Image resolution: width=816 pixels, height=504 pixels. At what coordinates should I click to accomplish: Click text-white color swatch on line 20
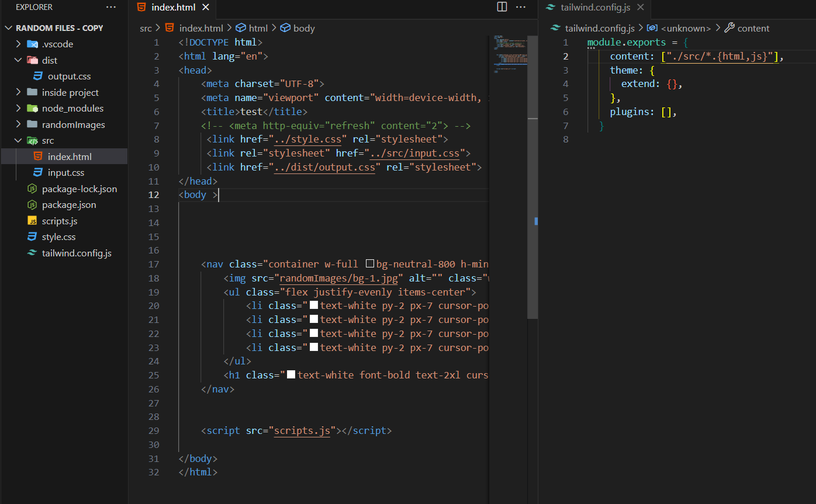313,305
